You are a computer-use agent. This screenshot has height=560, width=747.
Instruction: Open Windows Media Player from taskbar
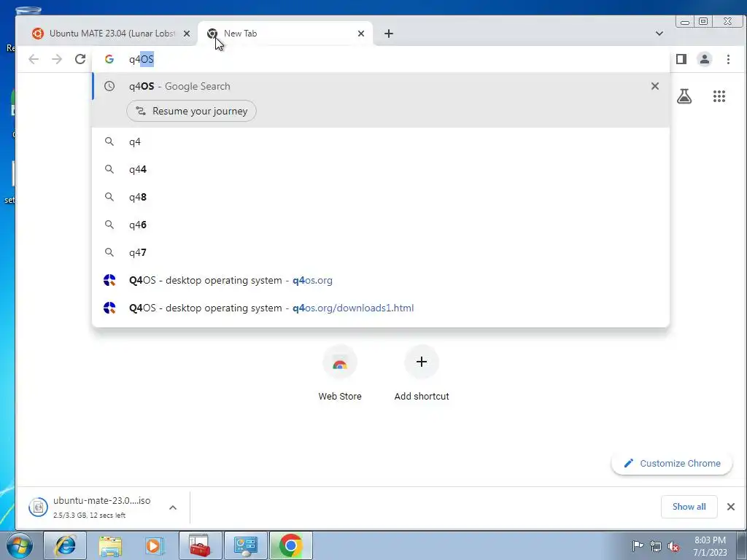[x=155, y=545]
